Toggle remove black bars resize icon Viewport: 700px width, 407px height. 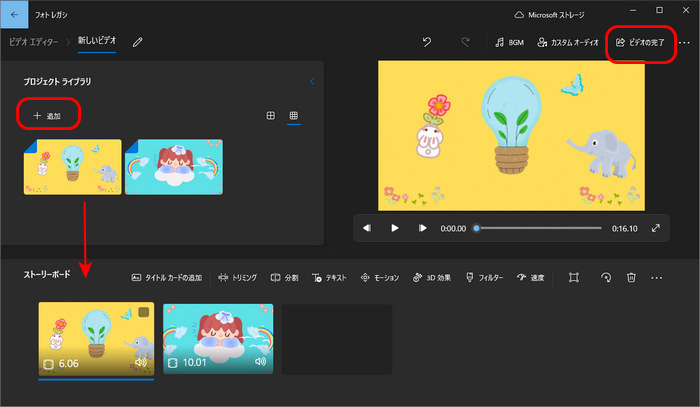click(574, 278)
